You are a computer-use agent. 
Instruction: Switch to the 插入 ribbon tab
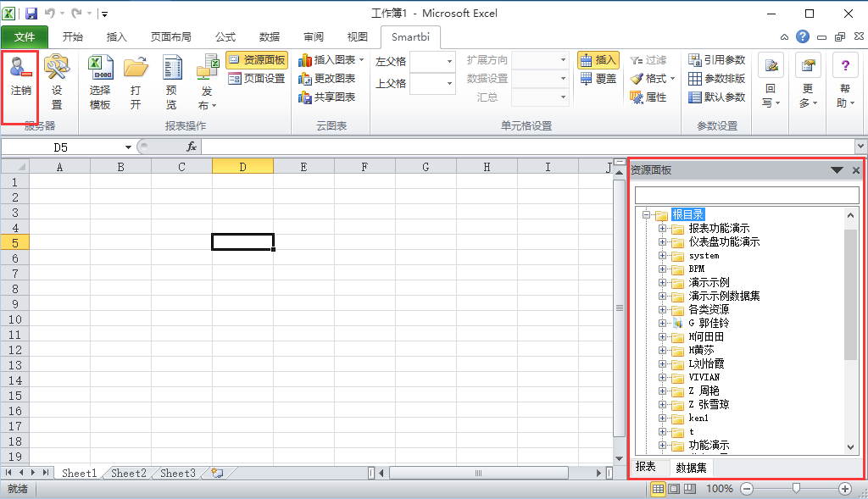pos(117,37)
